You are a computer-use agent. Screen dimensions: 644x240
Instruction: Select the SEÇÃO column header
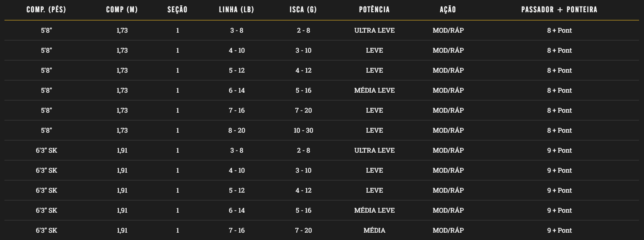tap(177, 10)
